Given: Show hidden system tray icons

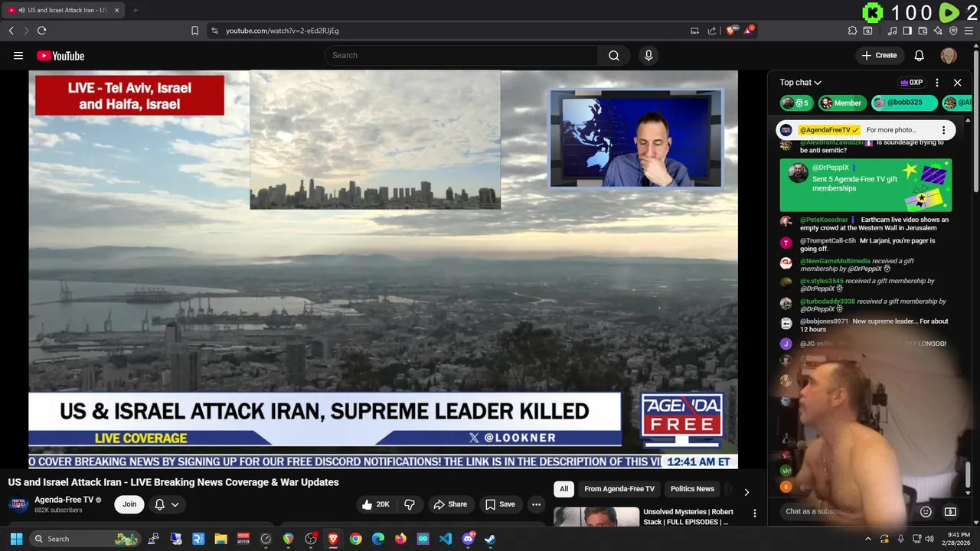Looking at the screenshot, I should coord(867,539).
